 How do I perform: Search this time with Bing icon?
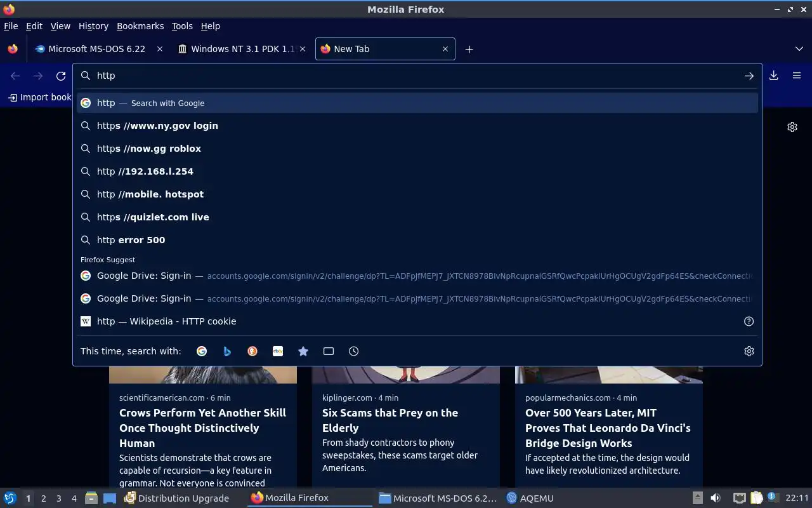[x=227, y=351]
